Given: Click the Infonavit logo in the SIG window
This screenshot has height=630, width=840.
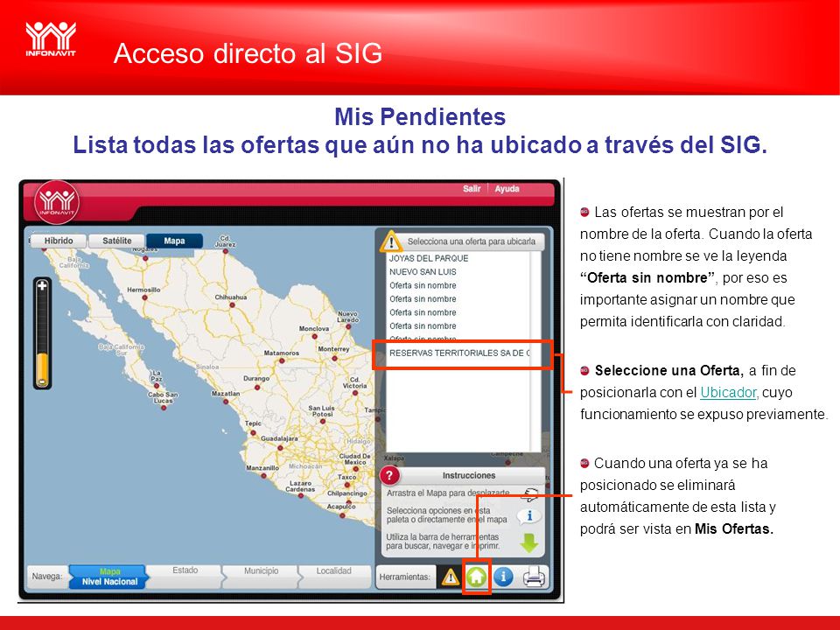Looking at the screenshot, I should pos(57,202).
